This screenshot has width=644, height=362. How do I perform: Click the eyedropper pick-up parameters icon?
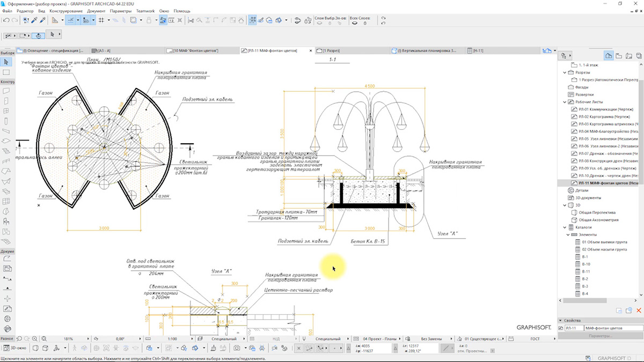pyautogui.click(x=34, y=20)
